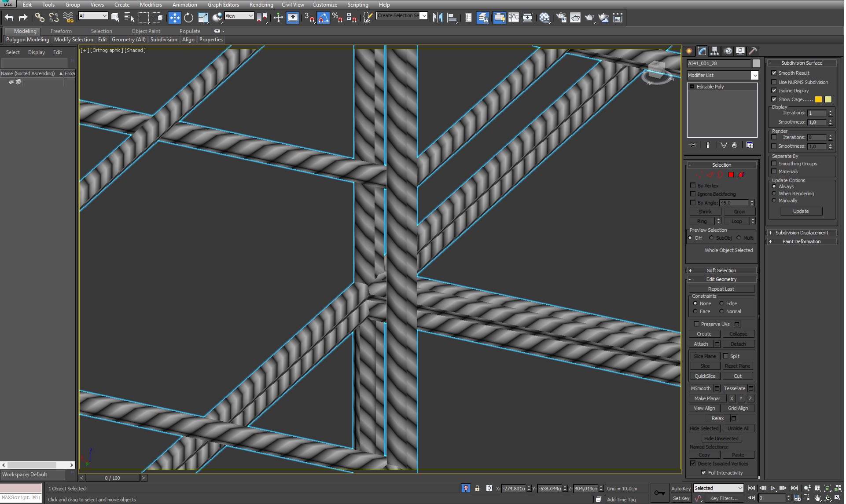Click the Tessellate tool icon
This screenshot has height=504, width=846.
(734, 387)
